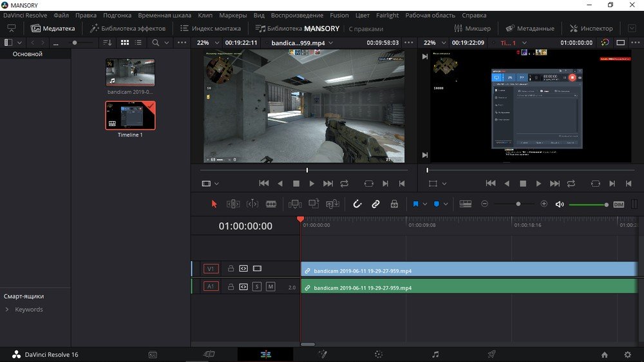Switch to the Fairlight page music note
644x362 pixels.
coord(435,354)
